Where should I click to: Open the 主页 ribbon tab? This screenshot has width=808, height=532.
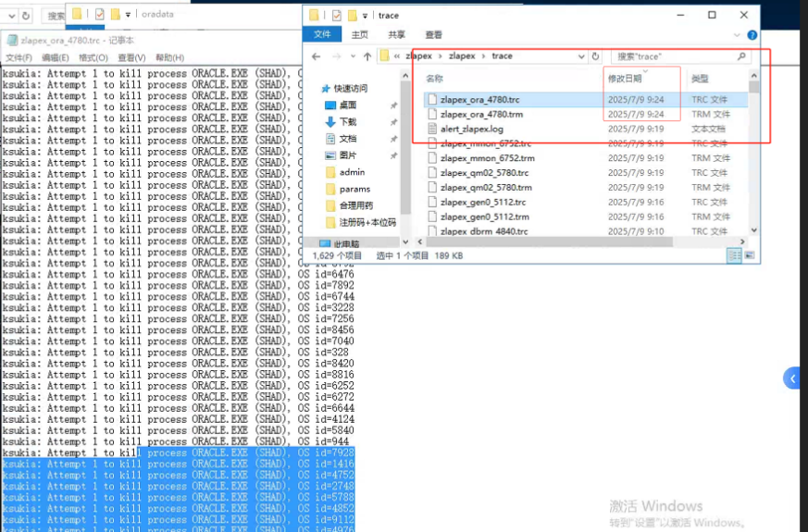360,34
